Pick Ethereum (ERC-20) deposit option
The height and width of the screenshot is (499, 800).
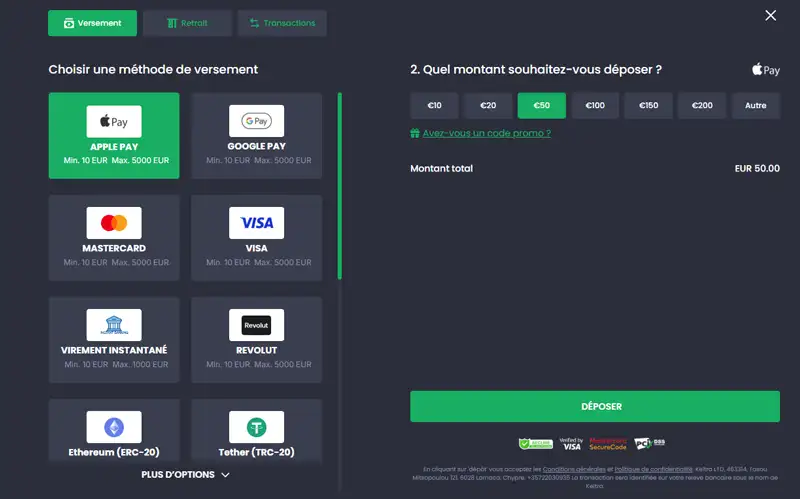coord(114,431)
